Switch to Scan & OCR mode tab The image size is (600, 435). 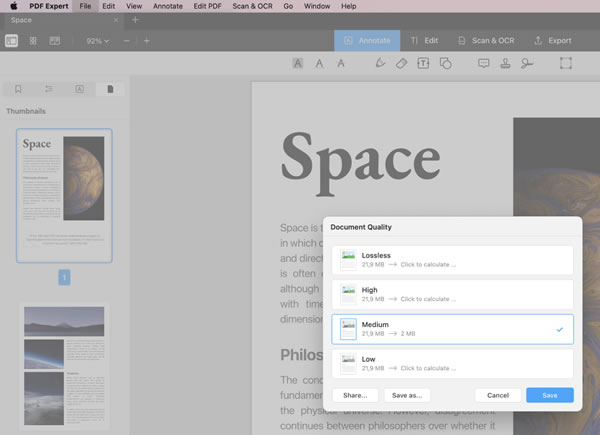[x=486, y=41]
